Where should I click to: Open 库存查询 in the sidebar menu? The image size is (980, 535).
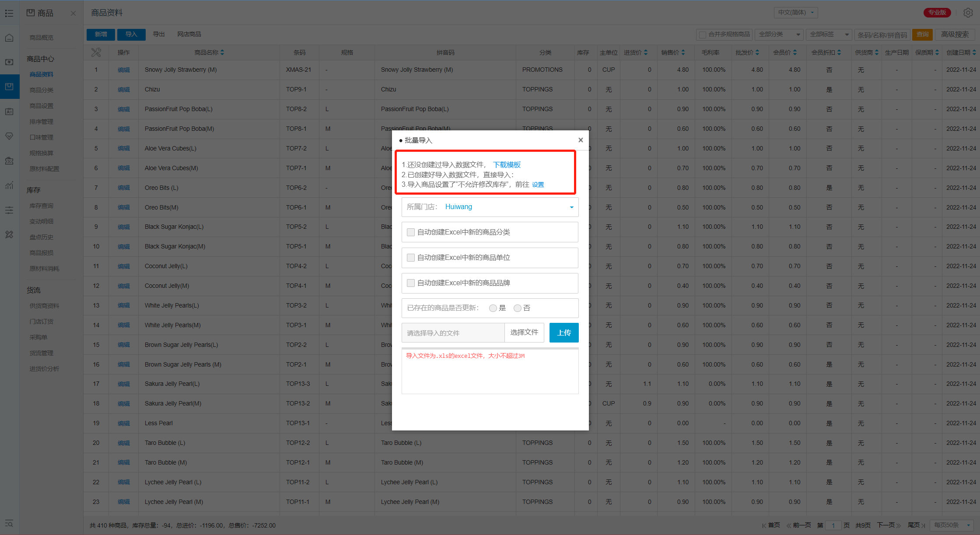[x=42, y=206]
